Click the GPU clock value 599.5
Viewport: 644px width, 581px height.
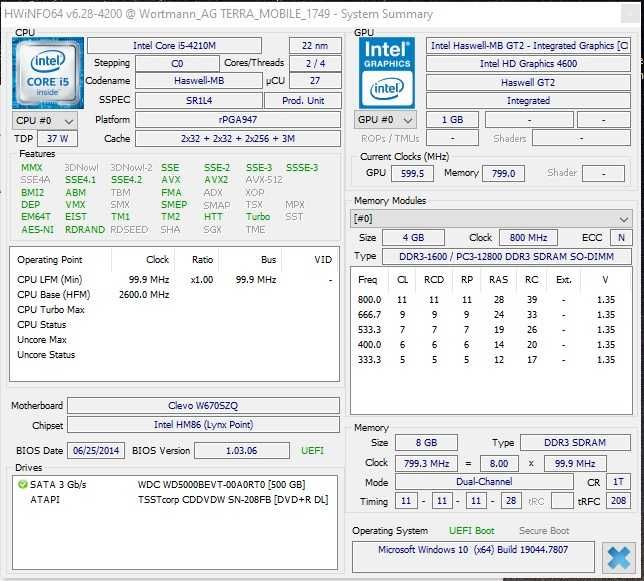pyautogui.click(x=412, y=173)
